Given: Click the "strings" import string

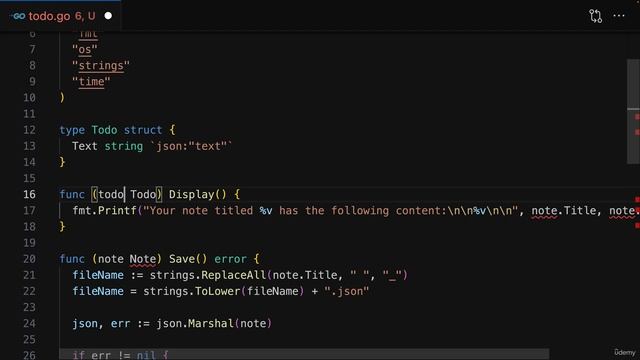Looking at the screenshot, I should pos(101,65).
